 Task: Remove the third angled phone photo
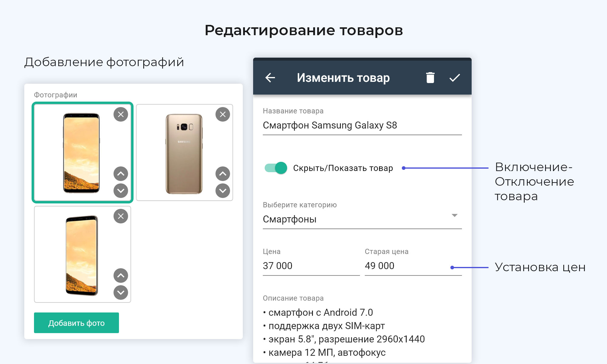click(121, 216)
